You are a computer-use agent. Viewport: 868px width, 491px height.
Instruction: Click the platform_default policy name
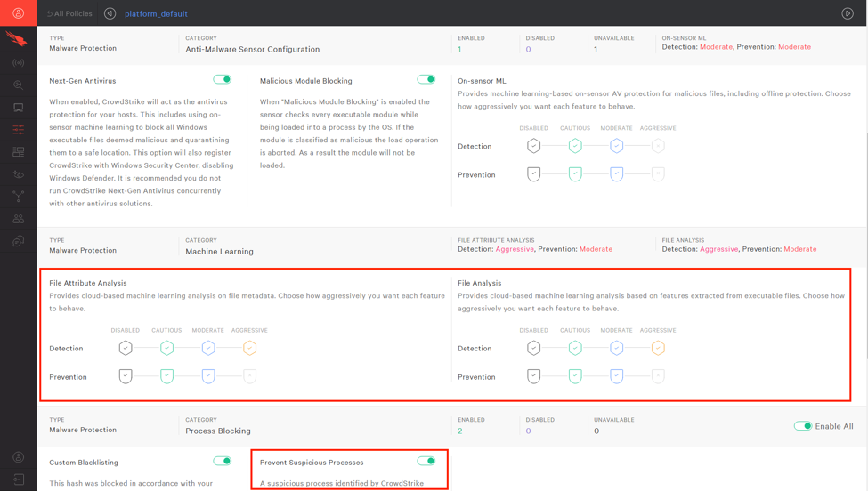[156, 14]
